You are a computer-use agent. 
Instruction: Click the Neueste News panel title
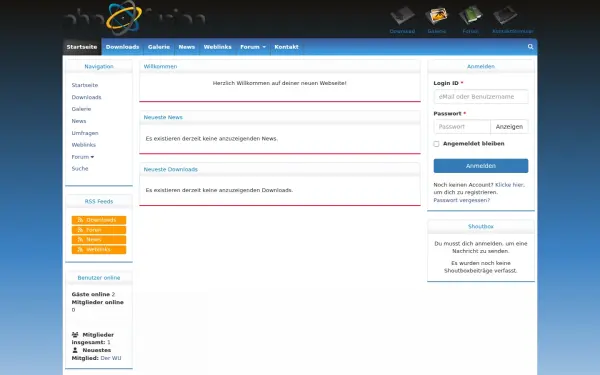(163, 117)
